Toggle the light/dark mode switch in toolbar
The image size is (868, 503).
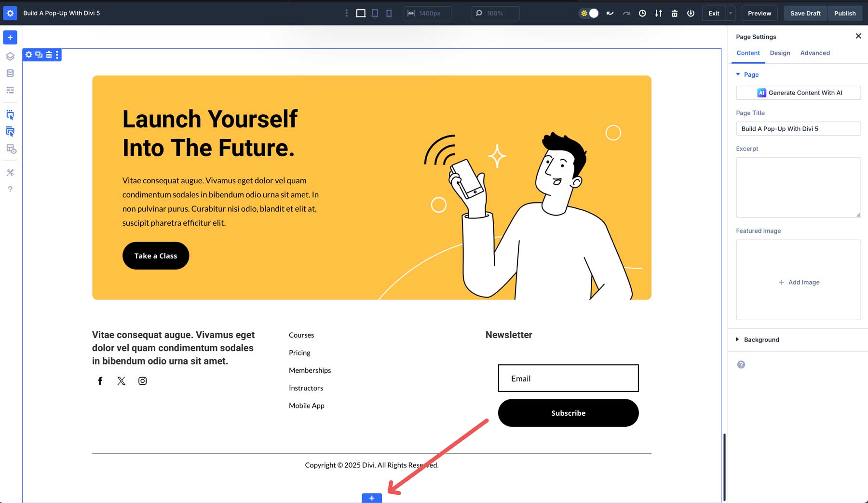[x=589, y=13]
